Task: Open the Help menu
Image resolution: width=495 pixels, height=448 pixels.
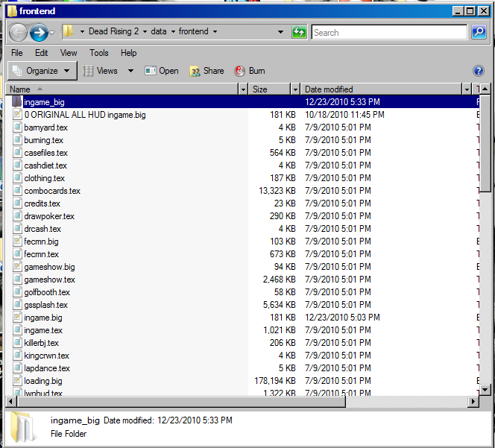Action: click(x=128, y=53)
